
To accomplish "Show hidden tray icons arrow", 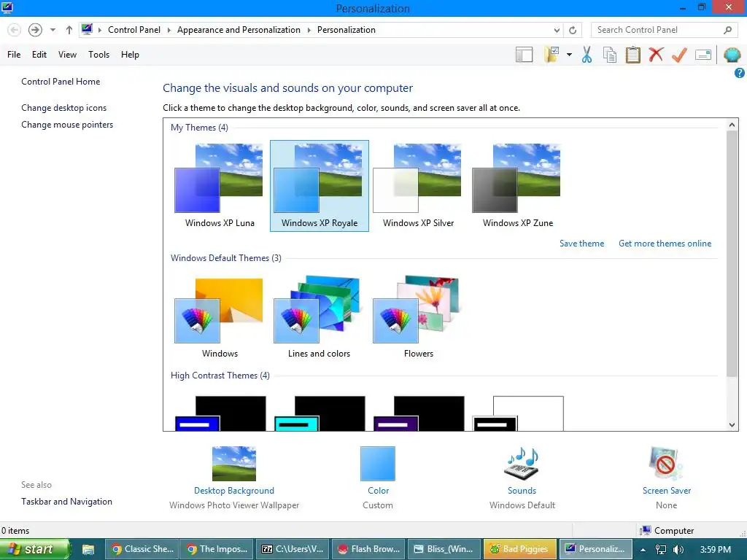I will coord(643,550).
